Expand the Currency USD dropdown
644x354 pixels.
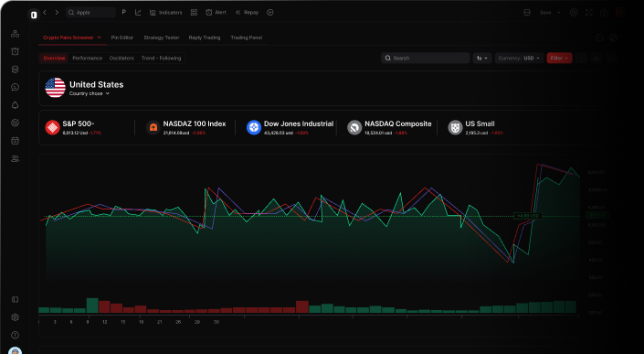(519, 58)
